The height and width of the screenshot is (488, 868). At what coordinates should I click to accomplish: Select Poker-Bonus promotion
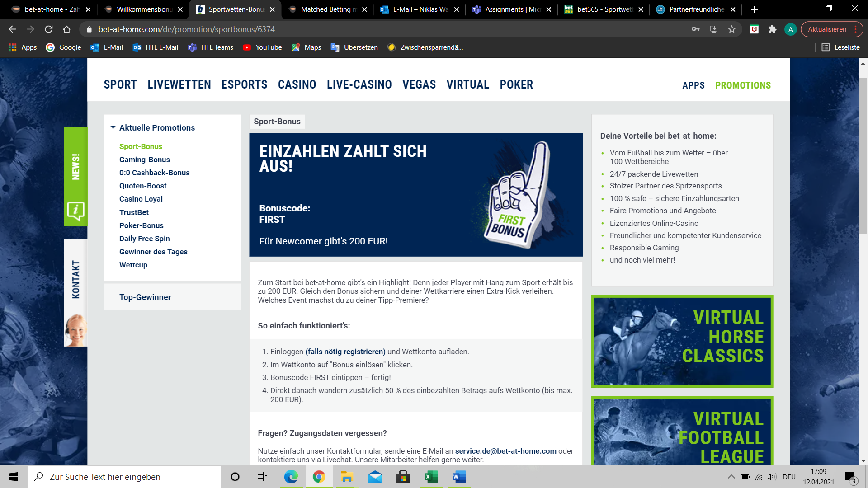(x=142, y=225)
